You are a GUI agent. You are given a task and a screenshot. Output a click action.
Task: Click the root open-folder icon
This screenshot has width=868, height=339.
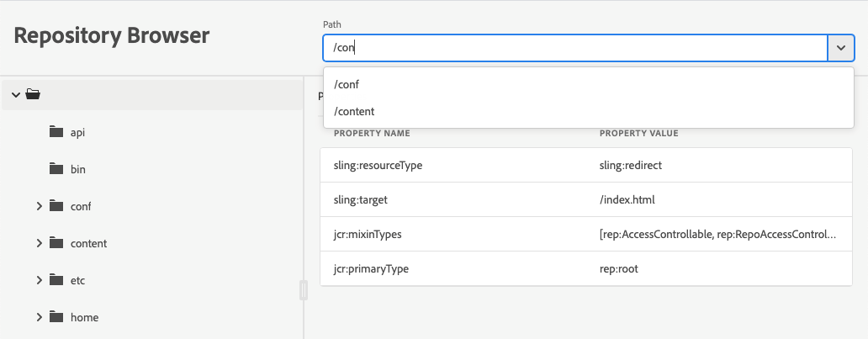pos(33,94)
